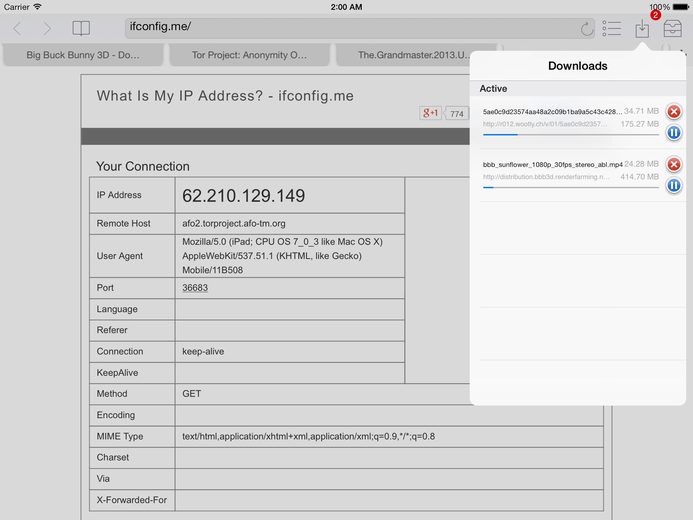Click the Referer row label
Image resolution: width=693 pixels, height=520 pixels.
[112, 330]
